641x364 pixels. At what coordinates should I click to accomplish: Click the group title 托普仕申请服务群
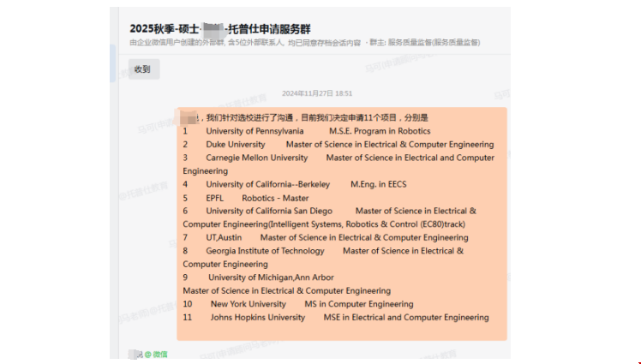click(x=269, y=29)
